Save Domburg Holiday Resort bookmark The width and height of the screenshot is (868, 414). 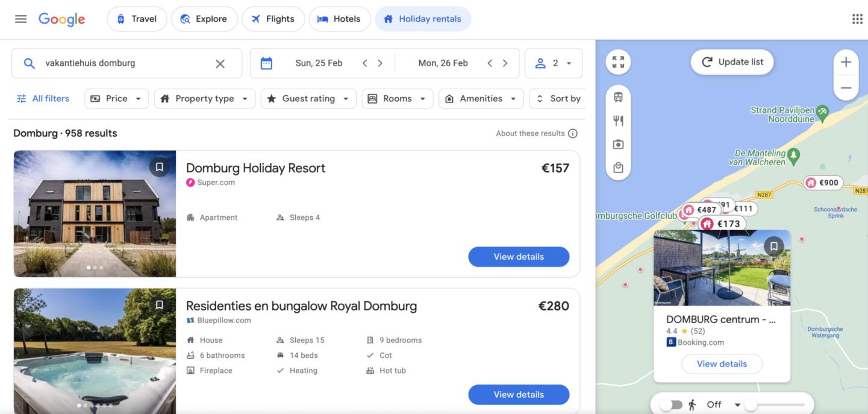point(159,167)
